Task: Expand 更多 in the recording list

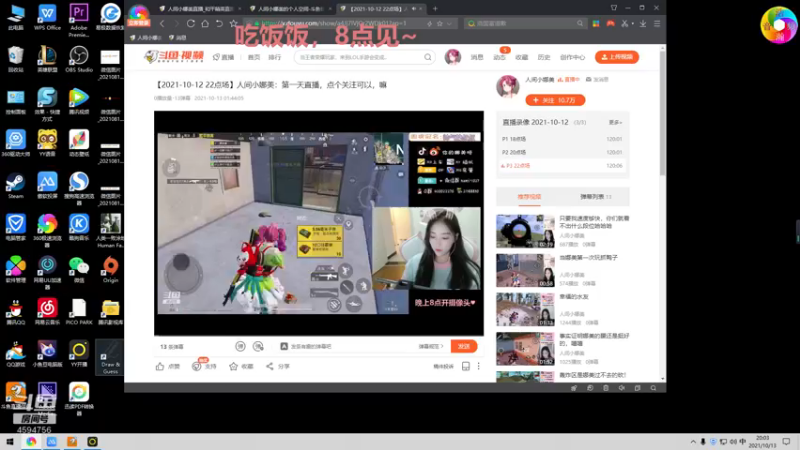Action: (x=615, y=122)
